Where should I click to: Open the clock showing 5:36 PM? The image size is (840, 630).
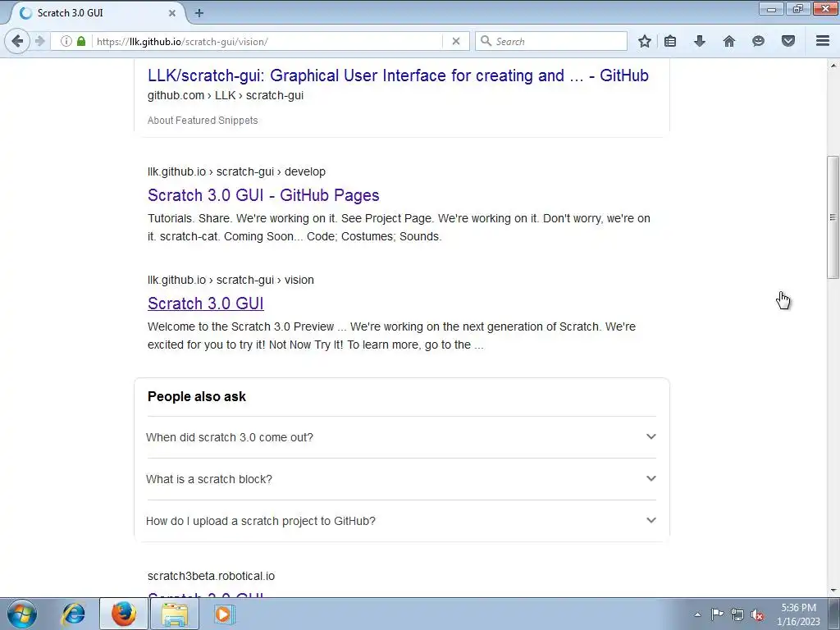coord(798,614)
